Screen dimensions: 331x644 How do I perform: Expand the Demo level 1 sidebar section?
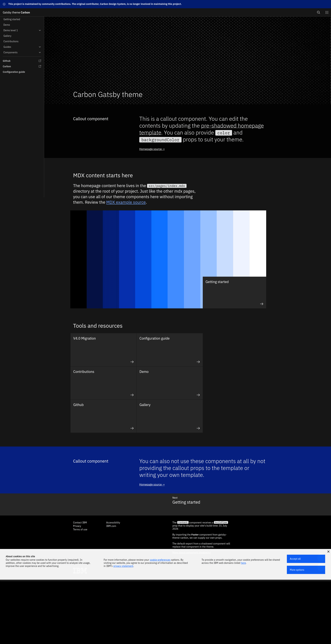(22, 30)
